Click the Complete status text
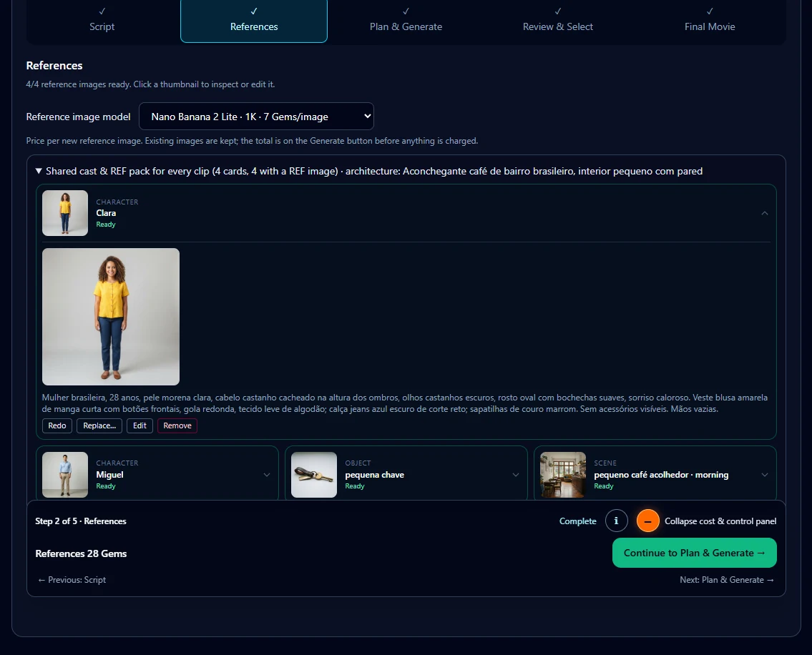Screen dimensions: 812x655 (x=578, y=521)
